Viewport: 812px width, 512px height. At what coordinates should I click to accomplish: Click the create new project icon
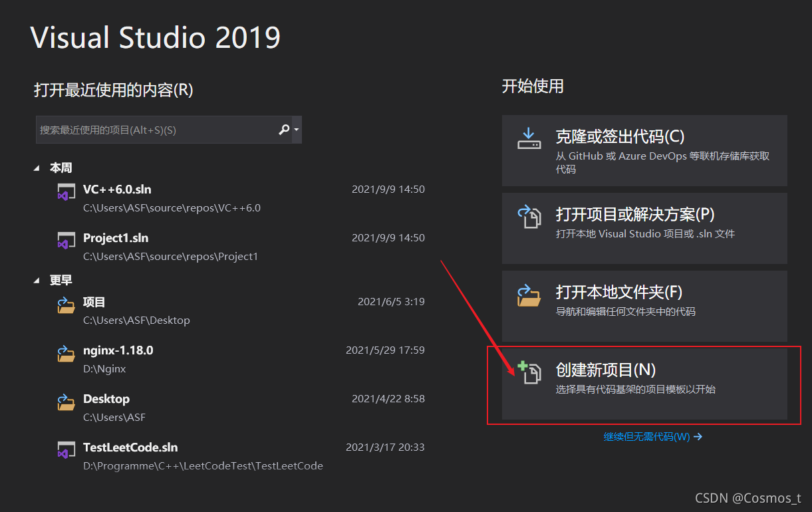(x=530, y=373)
